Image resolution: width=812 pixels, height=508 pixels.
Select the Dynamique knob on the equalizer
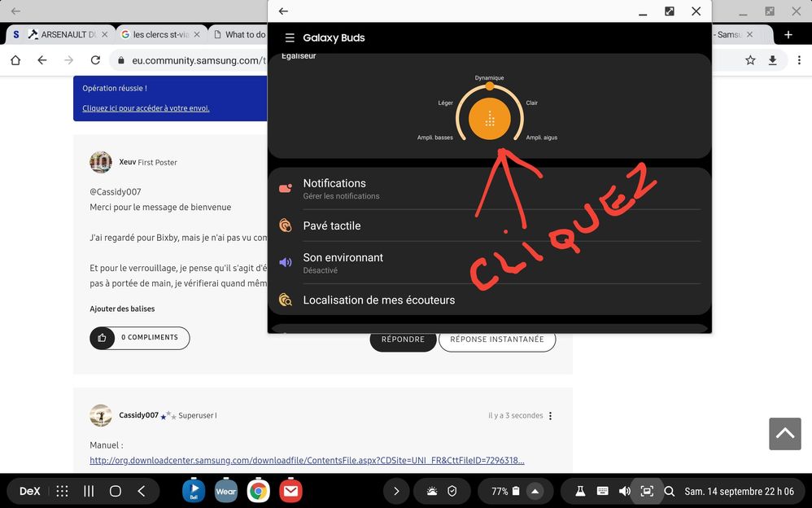pyautogui.click(x=489, y=85)
